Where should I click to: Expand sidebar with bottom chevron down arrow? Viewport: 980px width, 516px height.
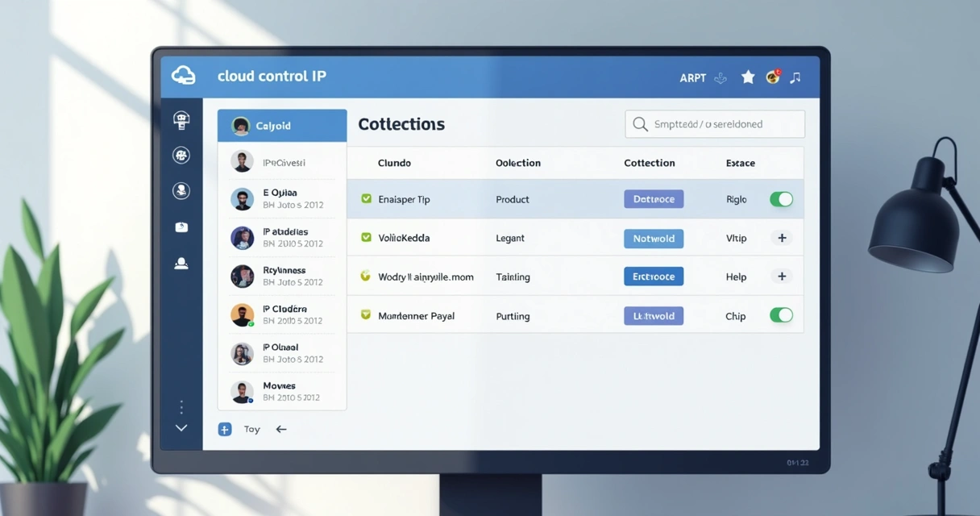pos(181,428)
